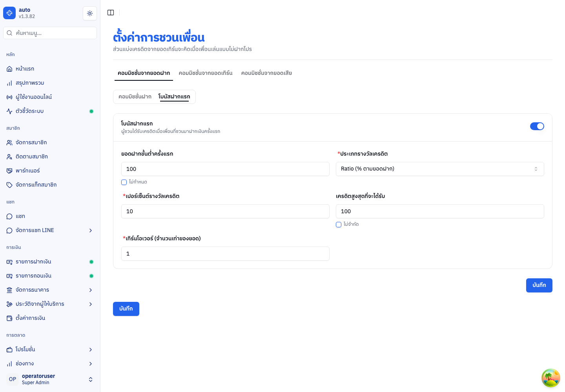The image size is (565, 392).
Task: Focus the ค้นหาเมนู search field
Action: tap(50, 33)
